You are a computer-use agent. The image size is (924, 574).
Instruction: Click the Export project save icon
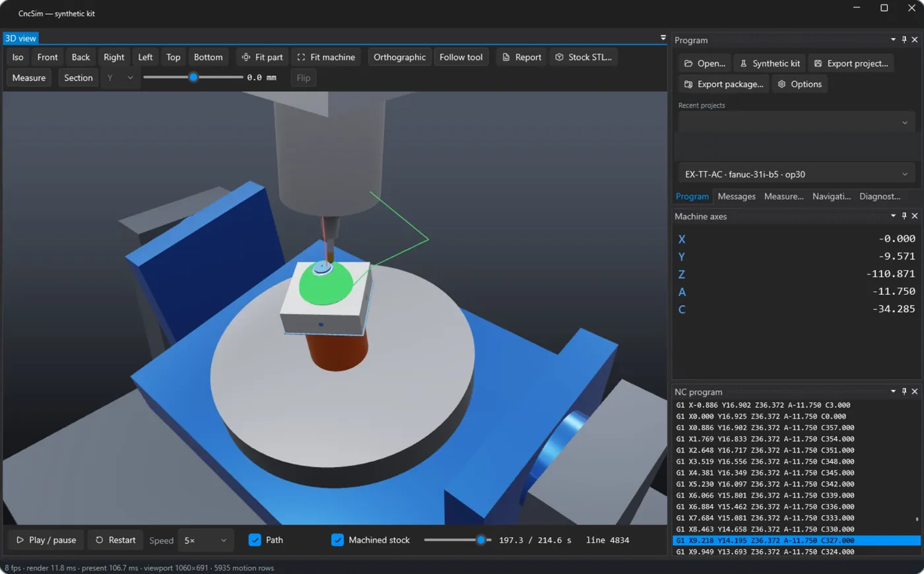tap(818, 63)
